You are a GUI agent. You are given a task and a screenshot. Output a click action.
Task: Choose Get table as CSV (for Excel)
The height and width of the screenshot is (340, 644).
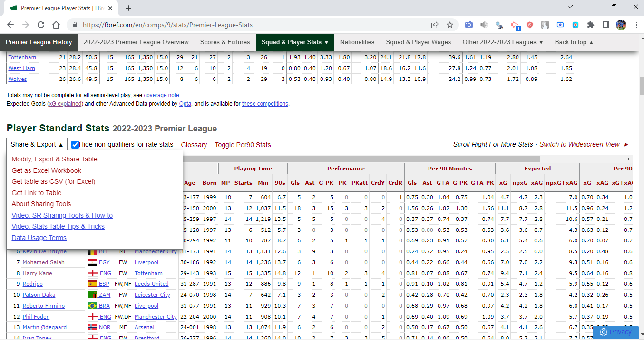[x=53, y=181]
